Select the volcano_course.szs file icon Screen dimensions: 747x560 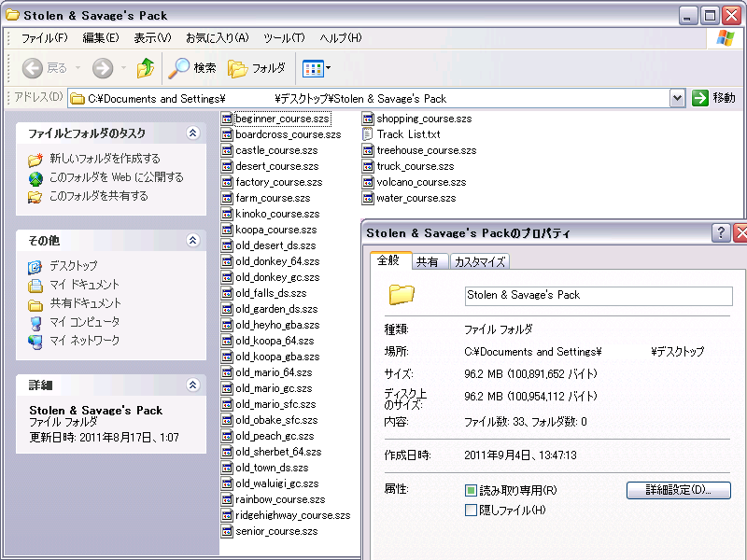tap(367, 182)
